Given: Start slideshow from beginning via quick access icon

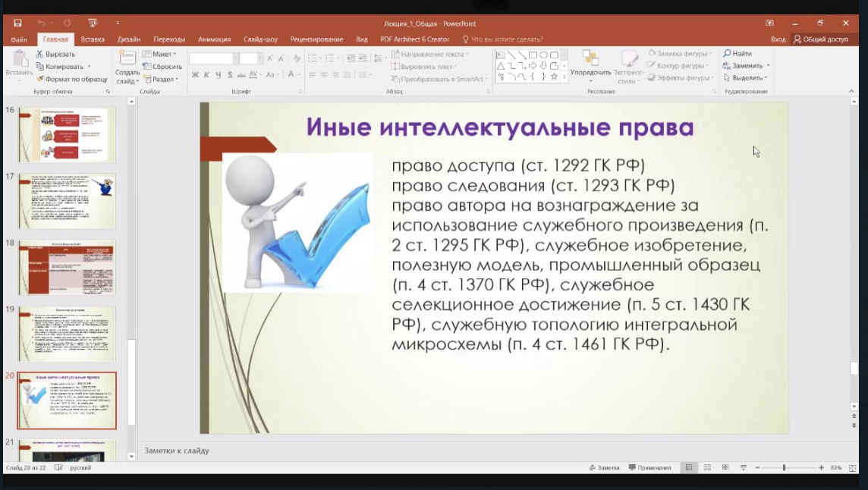Looking at the screenshot, I should [93, 24].
